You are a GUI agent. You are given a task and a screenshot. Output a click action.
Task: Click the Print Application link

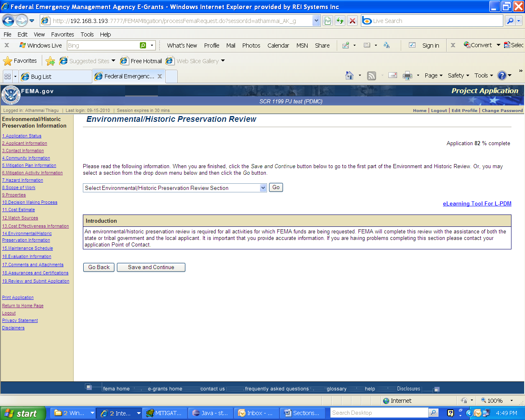point(18,297)
